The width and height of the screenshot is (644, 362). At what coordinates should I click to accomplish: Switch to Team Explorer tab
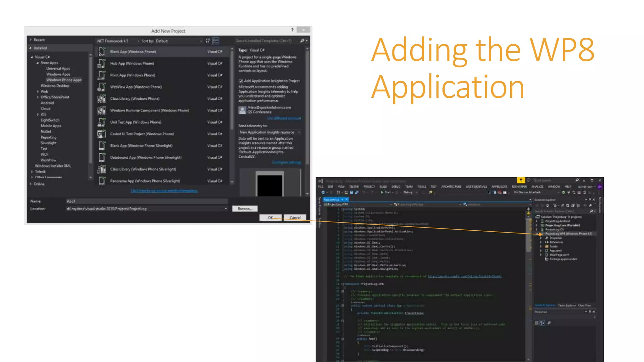click(x=567, y=305)
